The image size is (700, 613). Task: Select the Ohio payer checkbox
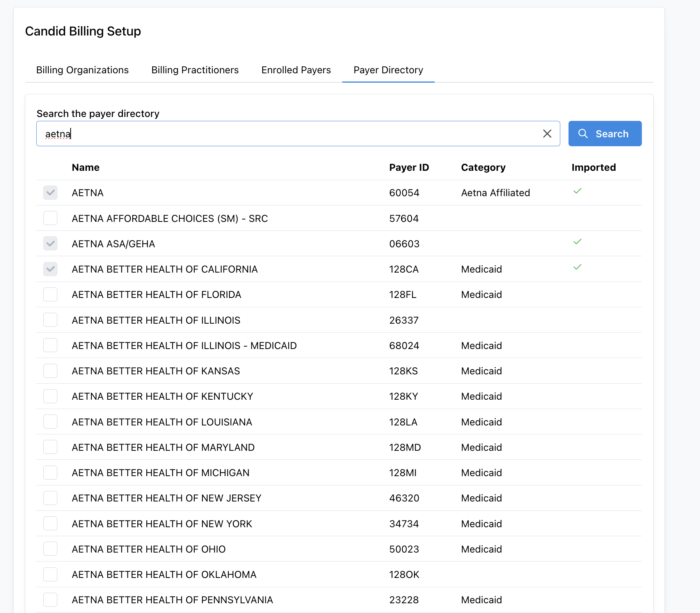[50, 549]
